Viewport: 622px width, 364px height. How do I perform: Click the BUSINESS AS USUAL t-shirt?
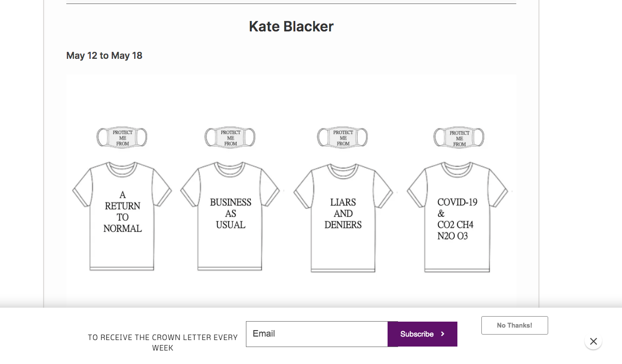click(x=230, y=216)
